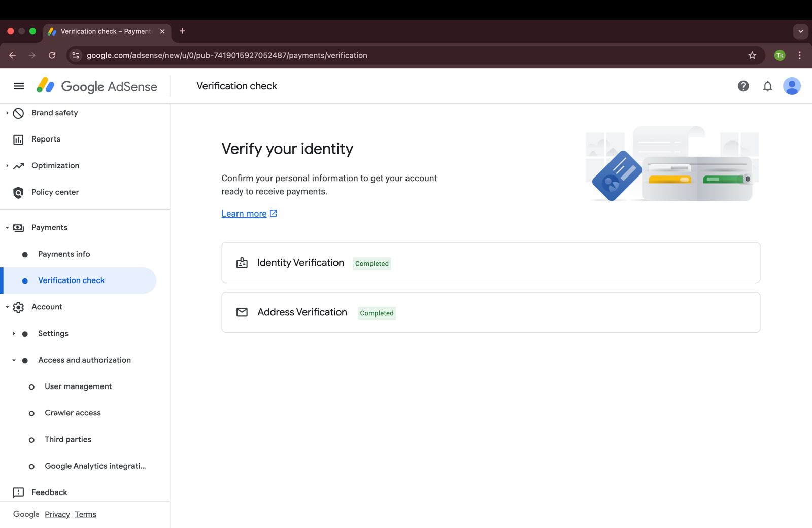Image resolution: width=812 pixels, height=528 pixels.
Task: Click the Policy center shield icon
Action: coord(18,193)
